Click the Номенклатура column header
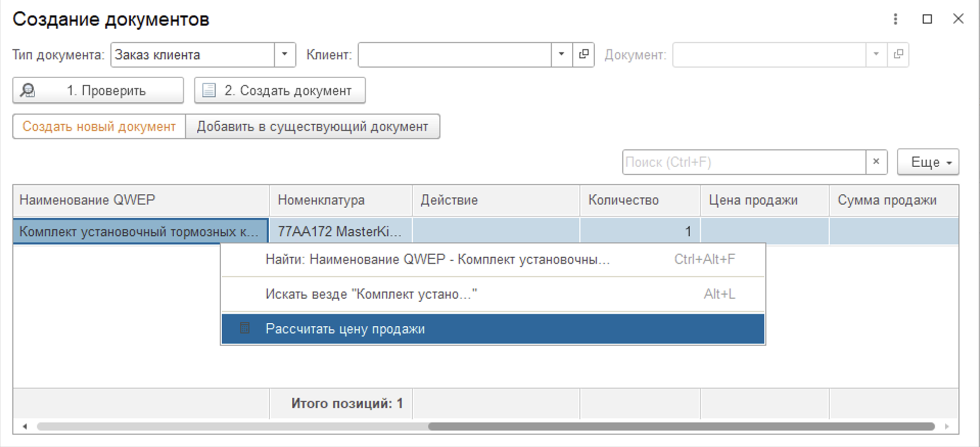 click(x=341, y=200)
